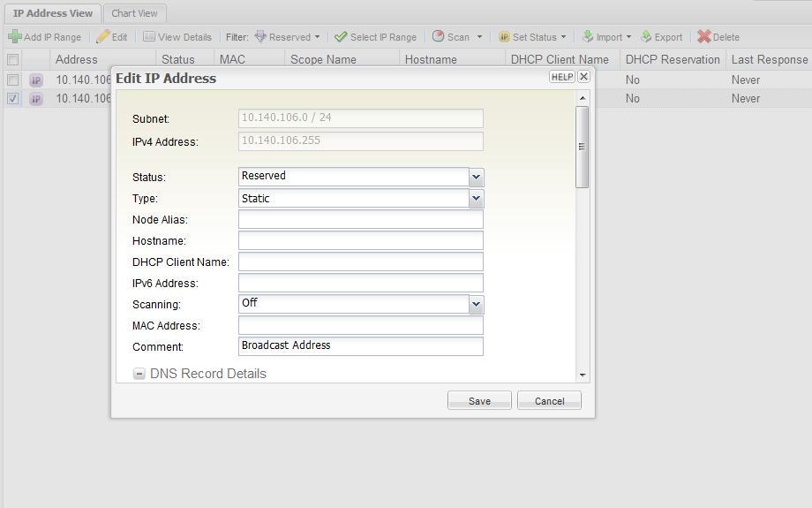Click the dialog scrollbar down arrow
The height and width of the screenshot is (508, 812).
[583, 375]
